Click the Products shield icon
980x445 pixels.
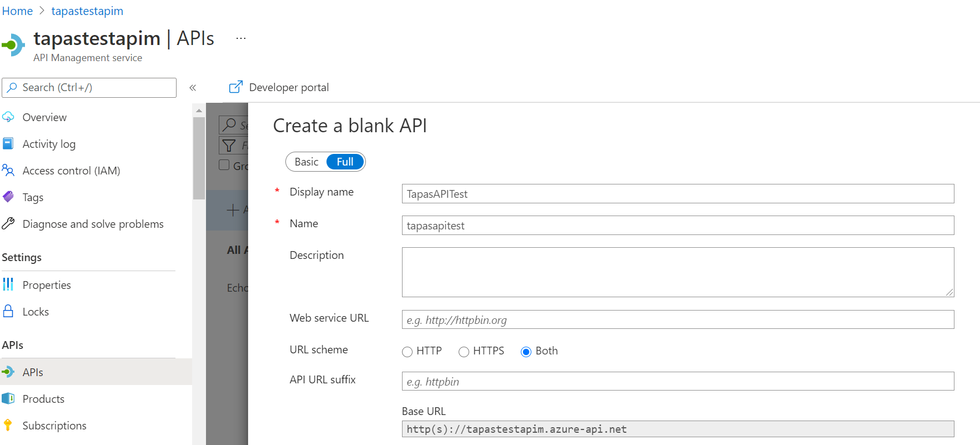point(8,399)
